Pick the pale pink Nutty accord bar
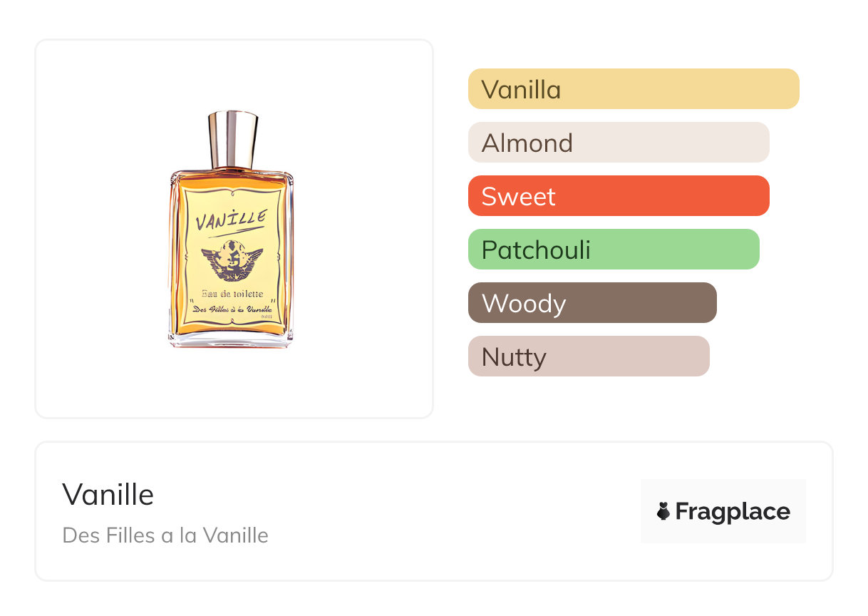This screenshot has width=868, height=616. 589,356
